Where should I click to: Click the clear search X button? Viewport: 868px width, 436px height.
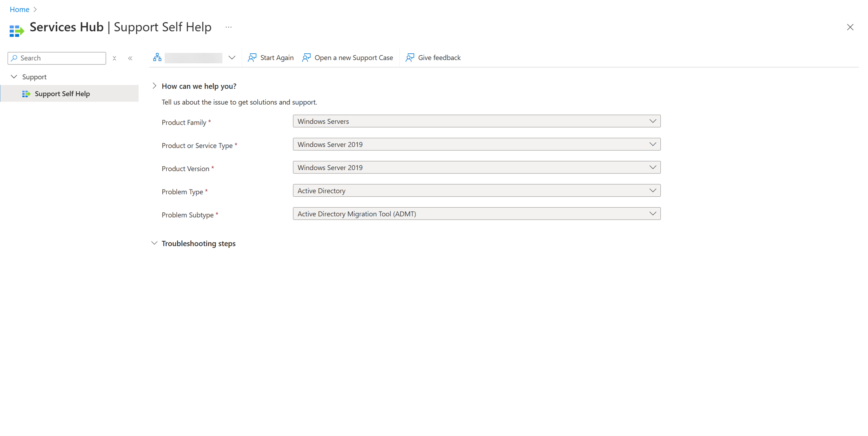tap(113, 58)
